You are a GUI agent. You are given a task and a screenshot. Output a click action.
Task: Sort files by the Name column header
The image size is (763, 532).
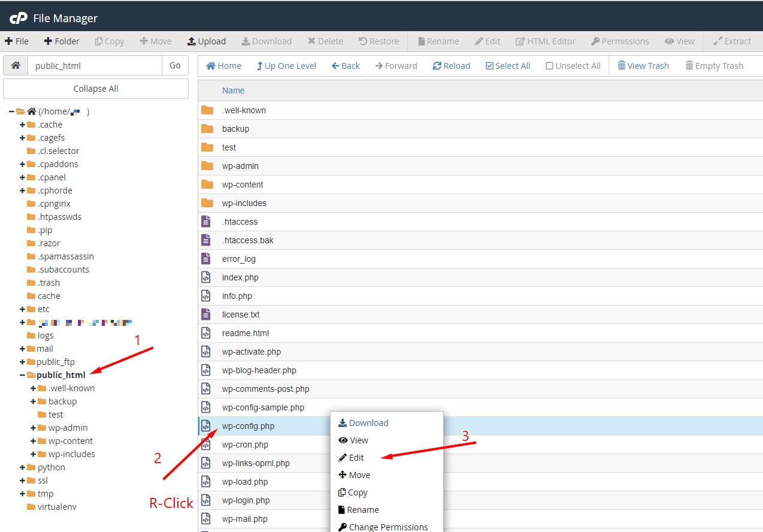[233, 90]
